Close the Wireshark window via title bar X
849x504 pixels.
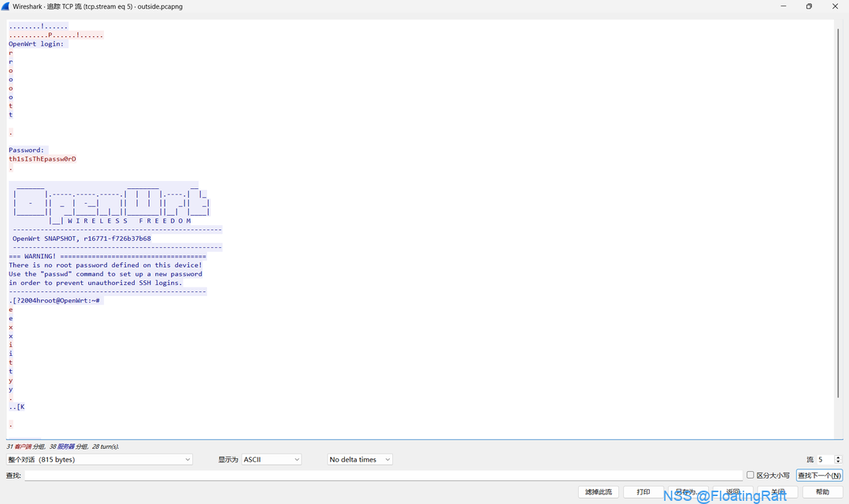(x=835, y=6)
